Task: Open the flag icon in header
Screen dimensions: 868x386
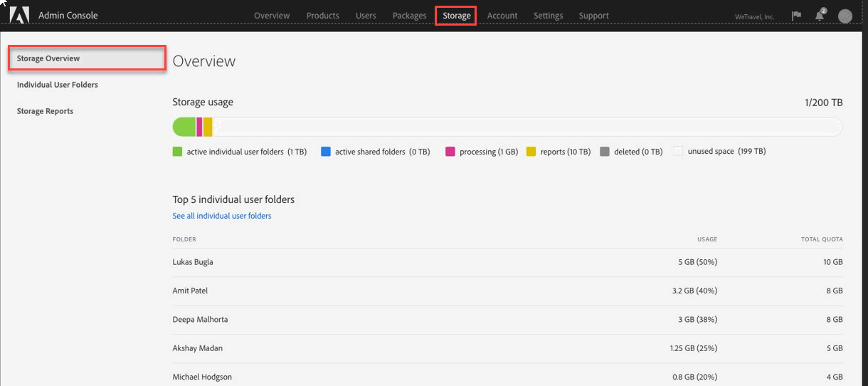Action: pos(796,16)
